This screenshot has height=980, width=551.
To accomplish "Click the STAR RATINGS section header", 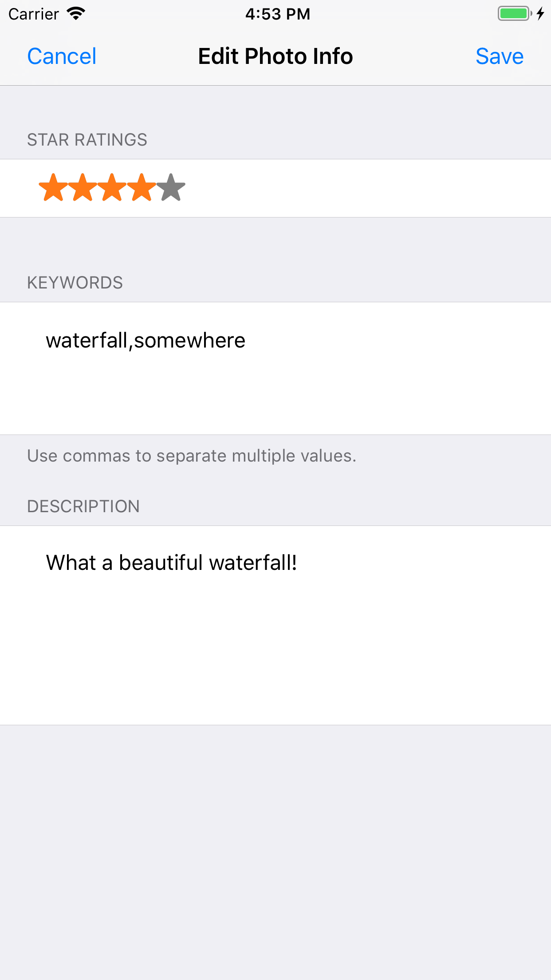I will tap(87, 140).
